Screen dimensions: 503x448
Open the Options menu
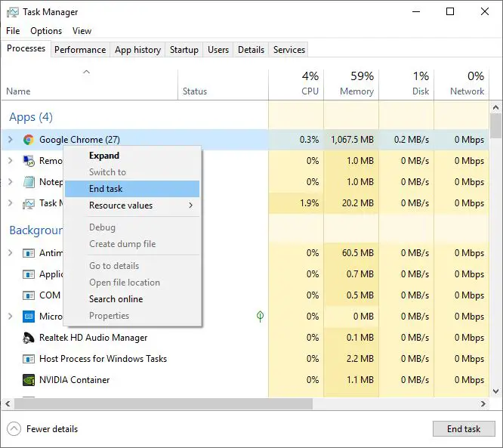point(46,31)
